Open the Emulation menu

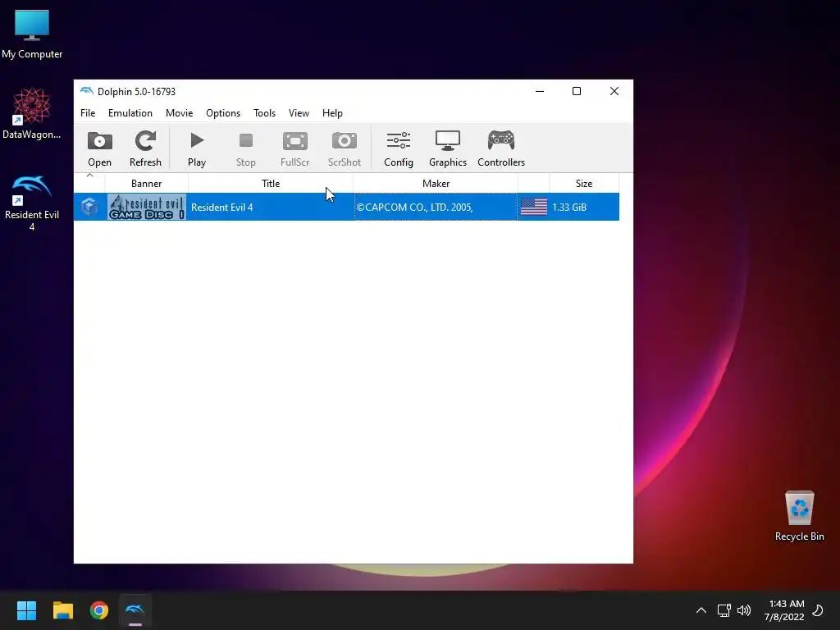(x=130, y=113)
